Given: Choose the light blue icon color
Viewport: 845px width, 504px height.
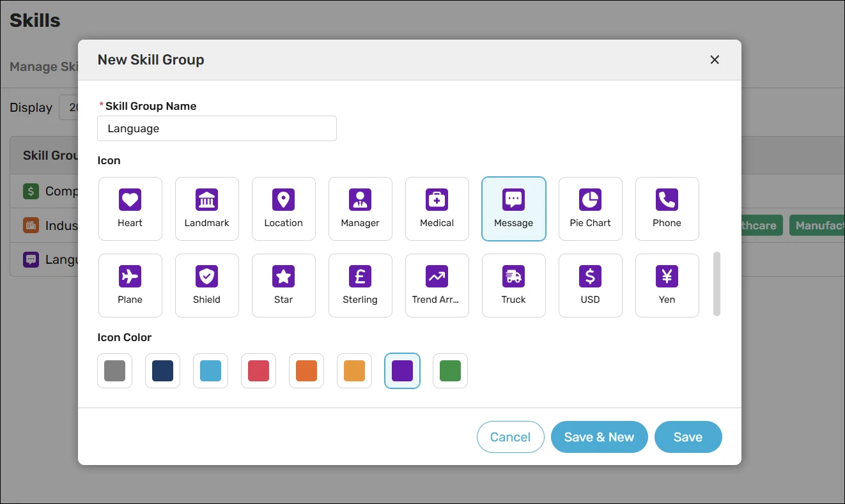Looking at the screenshot, I should click(x=211, y=371).
